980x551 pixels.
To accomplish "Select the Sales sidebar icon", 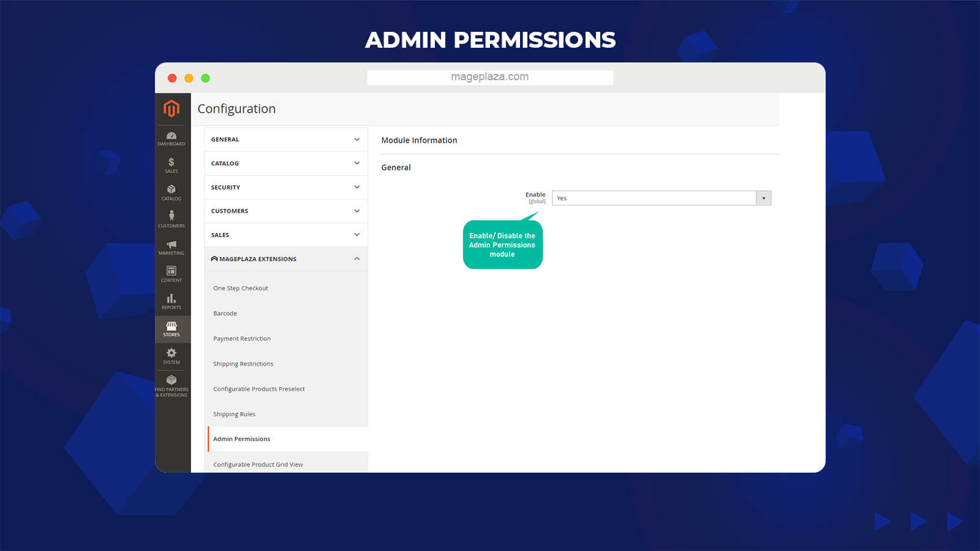I will pyautogui.click(x=171, y=164).
